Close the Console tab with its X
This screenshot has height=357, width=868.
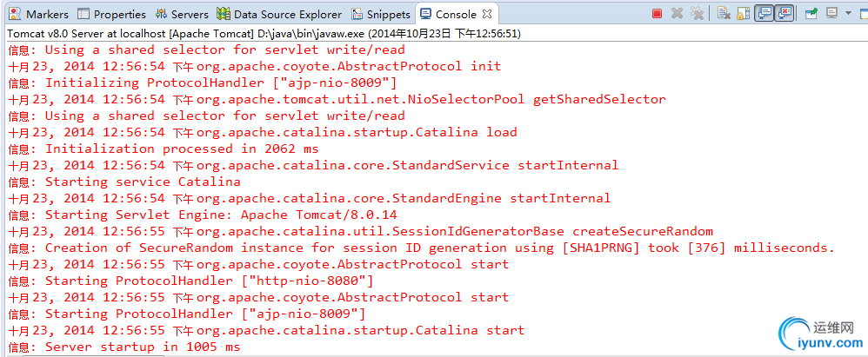[x=487, y=14]
